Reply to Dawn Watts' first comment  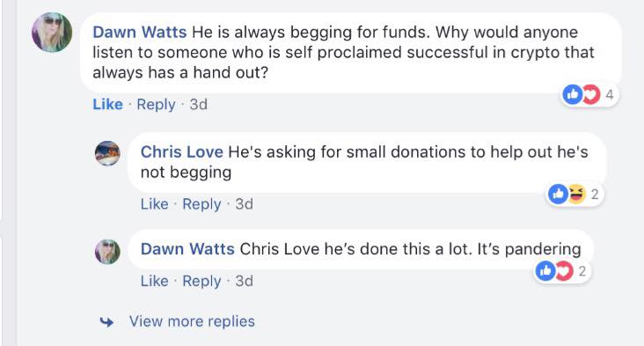[x=156, y=105]
